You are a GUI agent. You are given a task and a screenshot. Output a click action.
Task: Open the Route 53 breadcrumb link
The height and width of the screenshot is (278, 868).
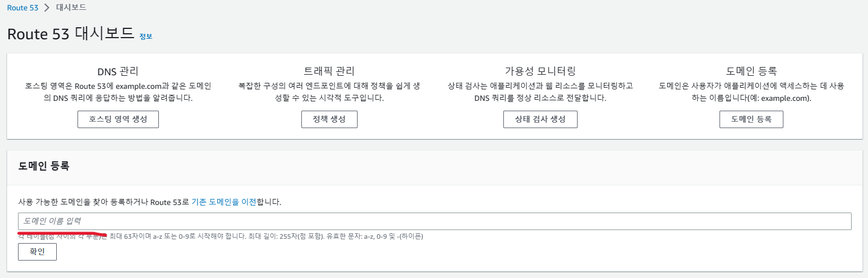(x=22, y=8)
